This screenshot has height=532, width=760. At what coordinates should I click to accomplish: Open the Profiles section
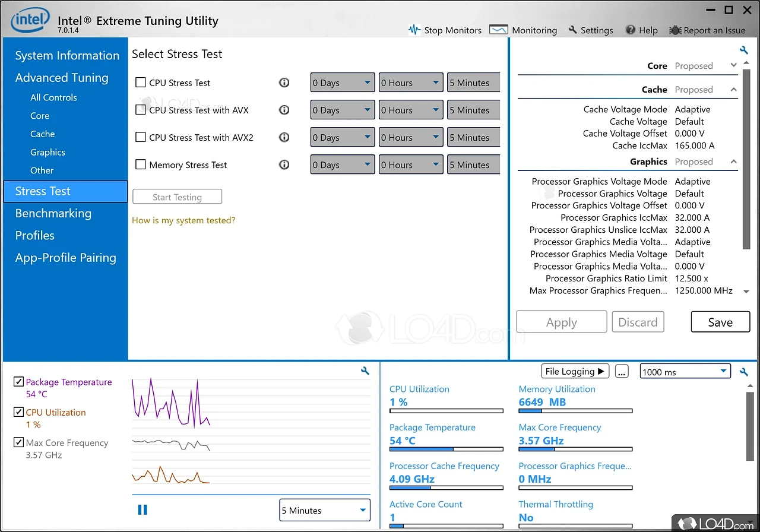[34, 235]
